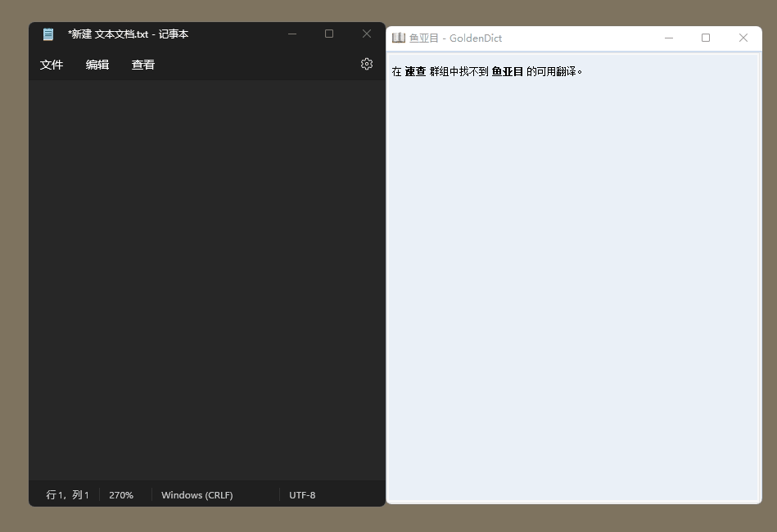Maximize the Notepad window
This screenshot has width=777, height=532.
pyautogui.click(x=329, y=34)
